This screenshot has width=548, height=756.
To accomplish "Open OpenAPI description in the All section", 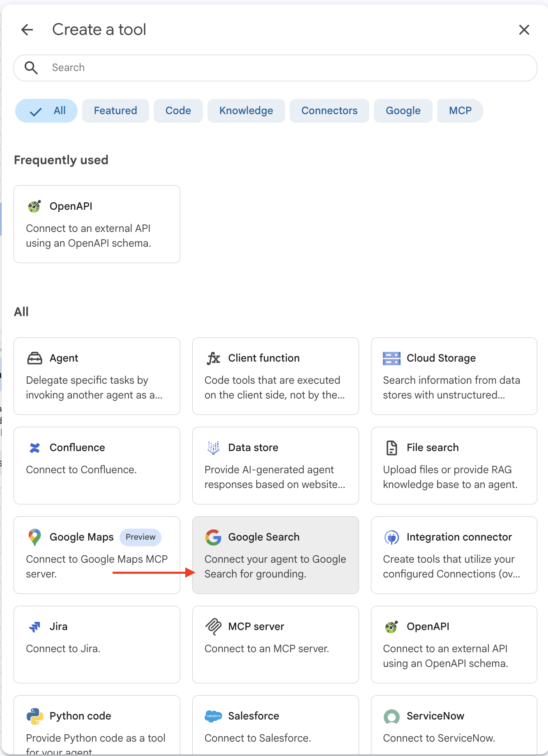I will pos(445,656).
